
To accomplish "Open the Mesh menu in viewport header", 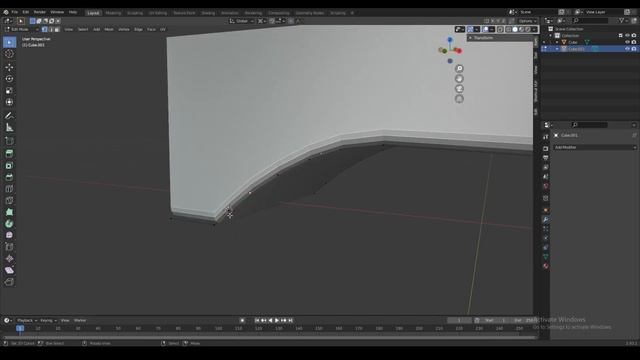I will (109, 29).
